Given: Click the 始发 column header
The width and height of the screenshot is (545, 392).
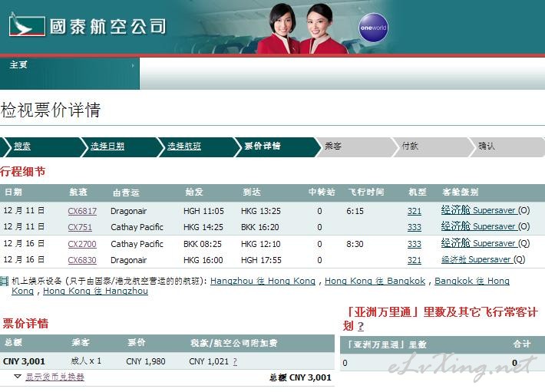Looking at the screenshot, I should tap(194, 192).
